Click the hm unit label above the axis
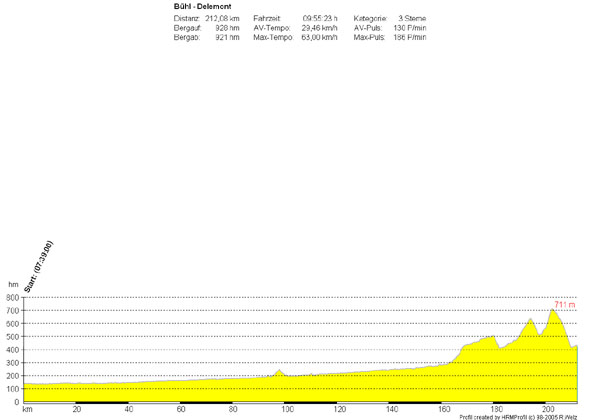The height and width of the screenshot is (420, 600). pyautogui.click(x=13, y=285)
